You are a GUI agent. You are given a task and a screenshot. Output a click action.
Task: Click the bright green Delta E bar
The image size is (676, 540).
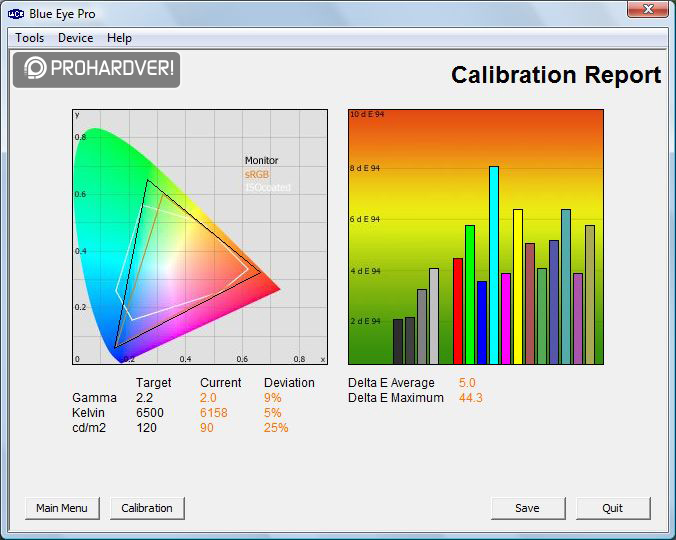click(x=470, y=295)
